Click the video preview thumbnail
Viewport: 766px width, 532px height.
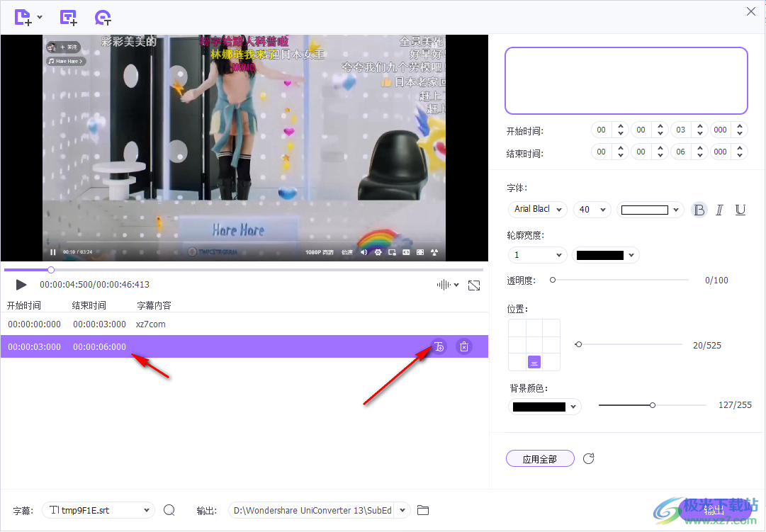tap(244, 147)
